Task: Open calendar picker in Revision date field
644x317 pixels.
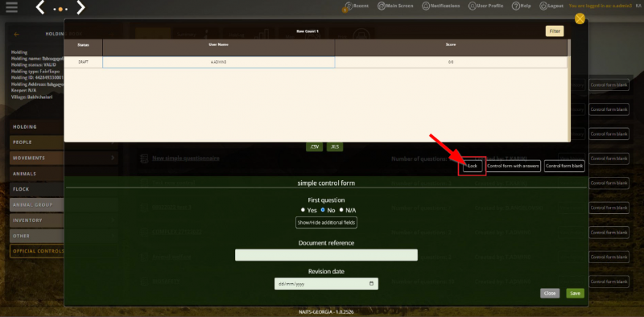Action: (371, 284)
